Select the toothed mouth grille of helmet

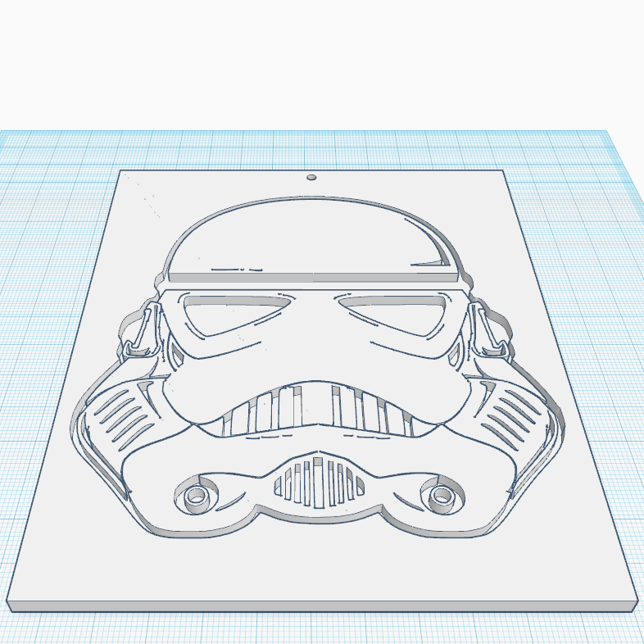point(317,410)
